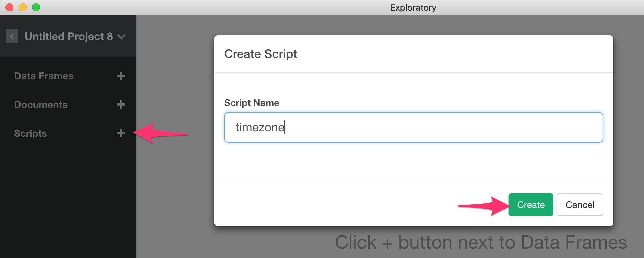The width and height of the screenshot is (644, 258).
Task: Open the Documents section
Action: [41, 105]
